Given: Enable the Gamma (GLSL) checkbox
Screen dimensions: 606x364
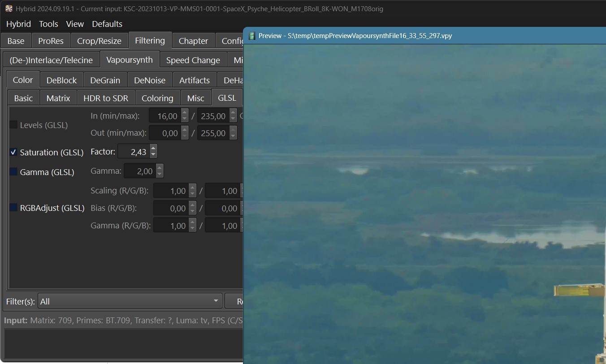Looking at the screenshot, I should pos(13,172).
